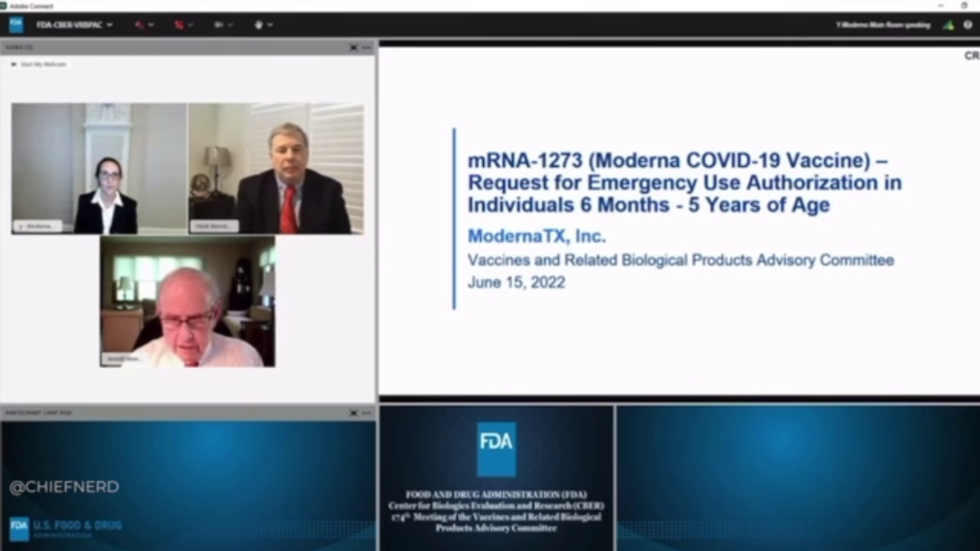Click the raise hand status icon

click(258, 24)
